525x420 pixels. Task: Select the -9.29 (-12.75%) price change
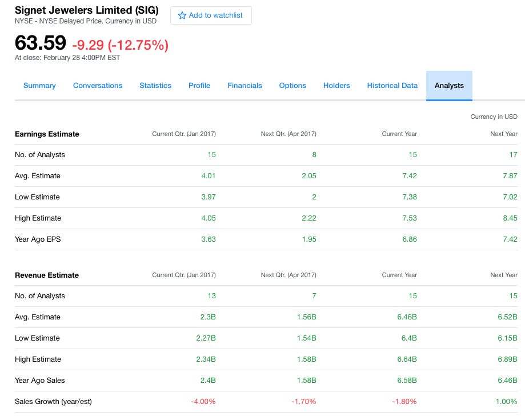pos(120,45)
